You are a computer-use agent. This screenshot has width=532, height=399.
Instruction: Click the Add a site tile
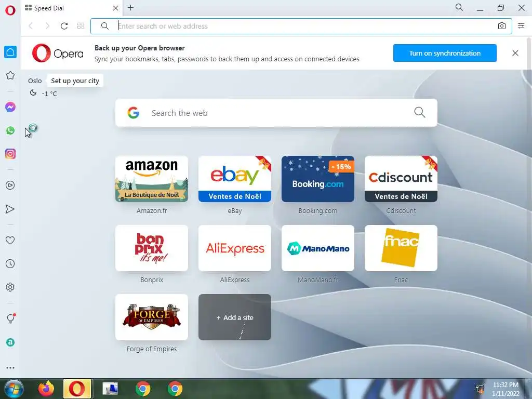tap(235, 317)
